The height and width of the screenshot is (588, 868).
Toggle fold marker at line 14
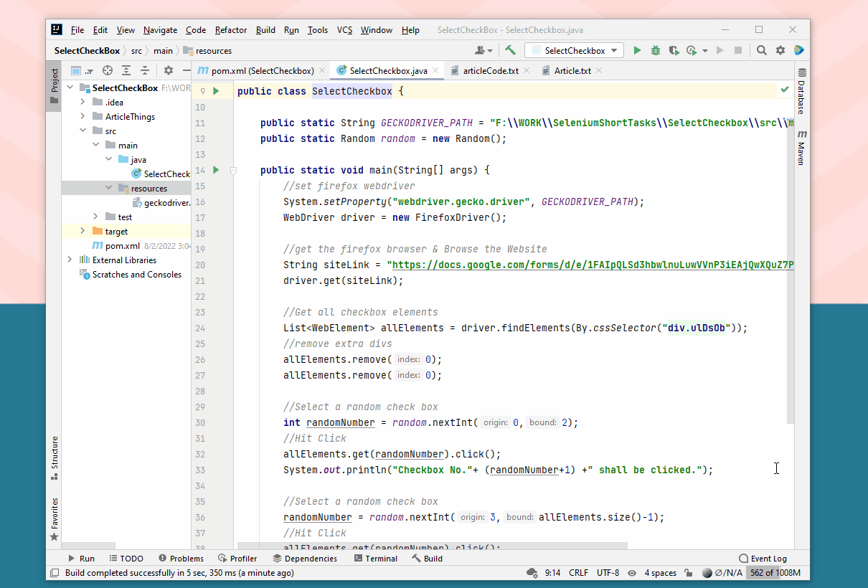point(233,170)
